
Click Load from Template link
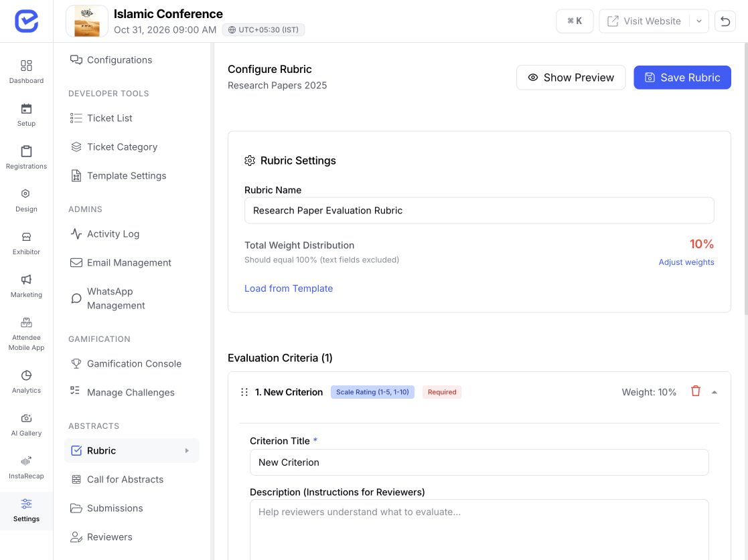[289, 288]
